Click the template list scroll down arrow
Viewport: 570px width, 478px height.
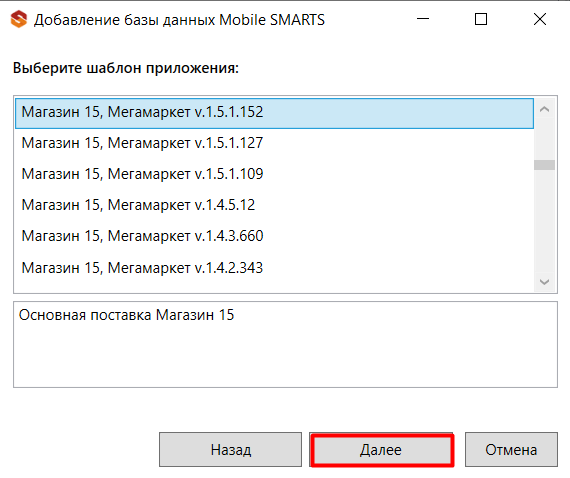click(544, 282)
